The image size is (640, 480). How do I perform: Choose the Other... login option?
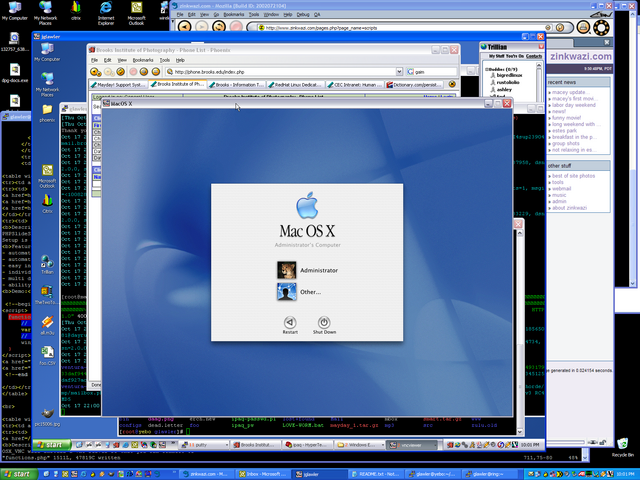[299, 292]
